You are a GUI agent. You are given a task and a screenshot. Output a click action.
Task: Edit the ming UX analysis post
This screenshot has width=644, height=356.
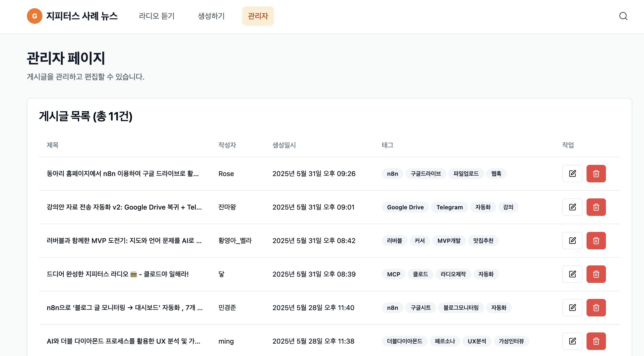[x=572, y=341]
